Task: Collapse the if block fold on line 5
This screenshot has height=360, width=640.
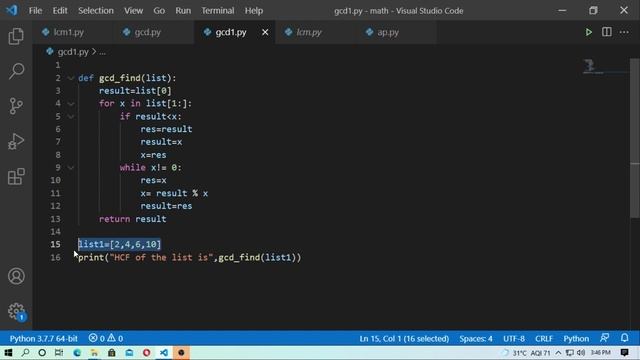Action: 71,116
